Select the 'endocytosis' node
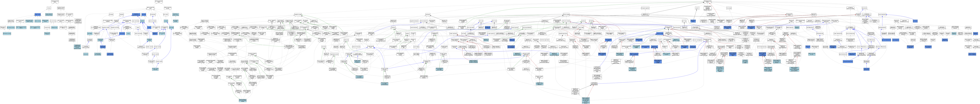The width and height of the screenshot is (980, 104). click(x=346, y=40)
